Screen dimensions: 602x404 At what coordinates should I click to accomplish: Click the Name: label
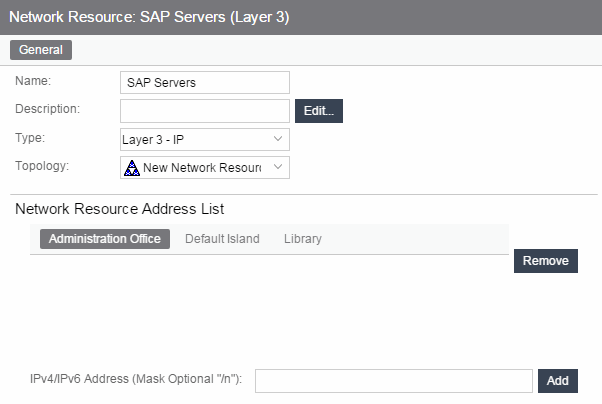point(33,81)
